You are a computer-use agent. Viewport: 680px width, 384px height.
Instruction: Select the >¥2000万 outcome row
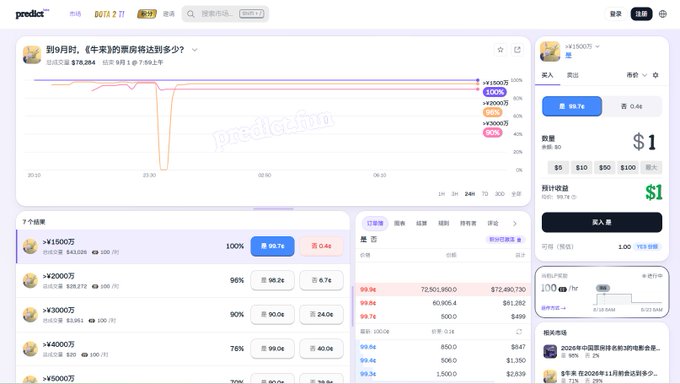[183, 281]
